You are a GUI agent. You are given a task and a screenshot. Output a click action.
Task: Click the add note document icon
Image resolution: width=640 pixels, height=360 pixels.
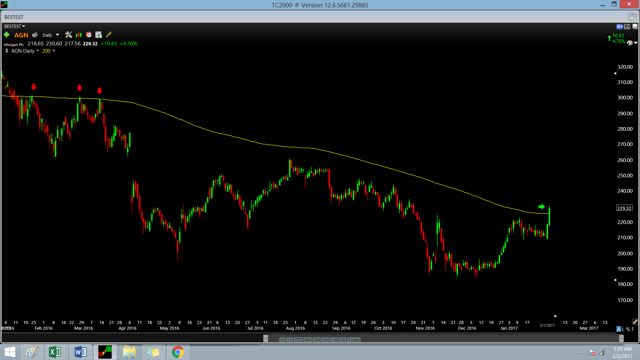coord(98,35)
